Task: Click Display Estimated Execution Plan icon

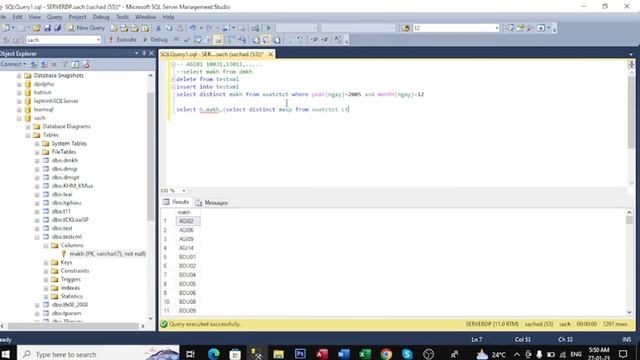Action: pyautogui.click(x=198, y=40)
